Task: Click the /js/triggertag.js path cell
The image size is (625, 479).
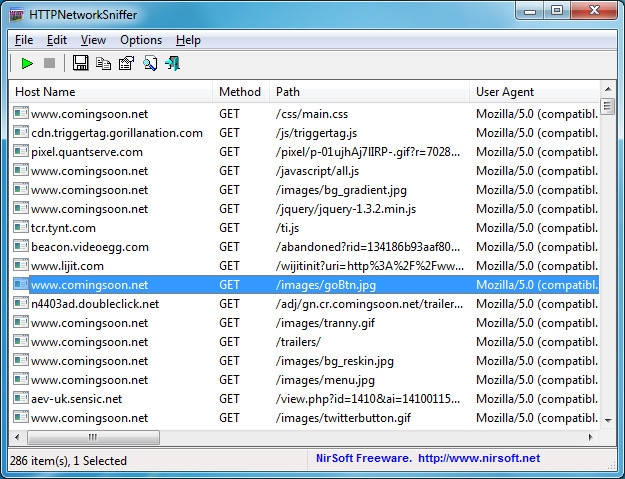Action: [x=316, y=133]
